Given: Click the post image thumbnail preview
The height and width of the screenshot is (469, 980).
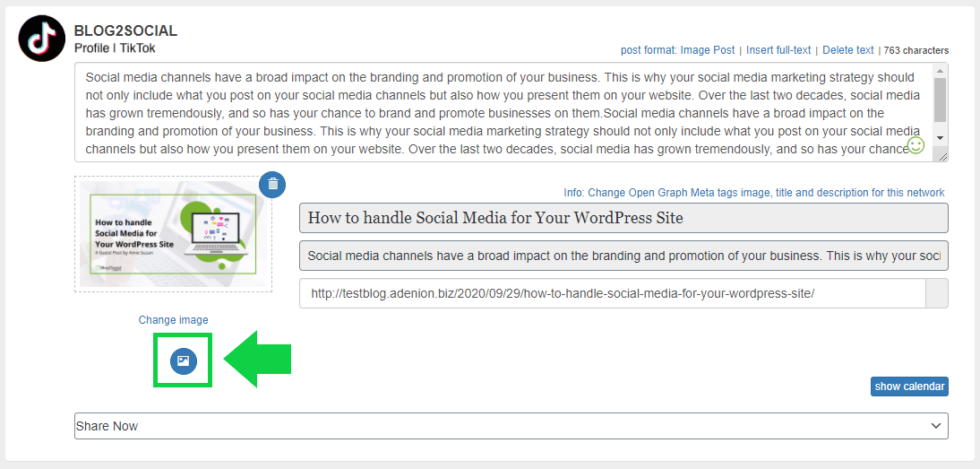Looking at the screenshot, I should tap(173, 234).
